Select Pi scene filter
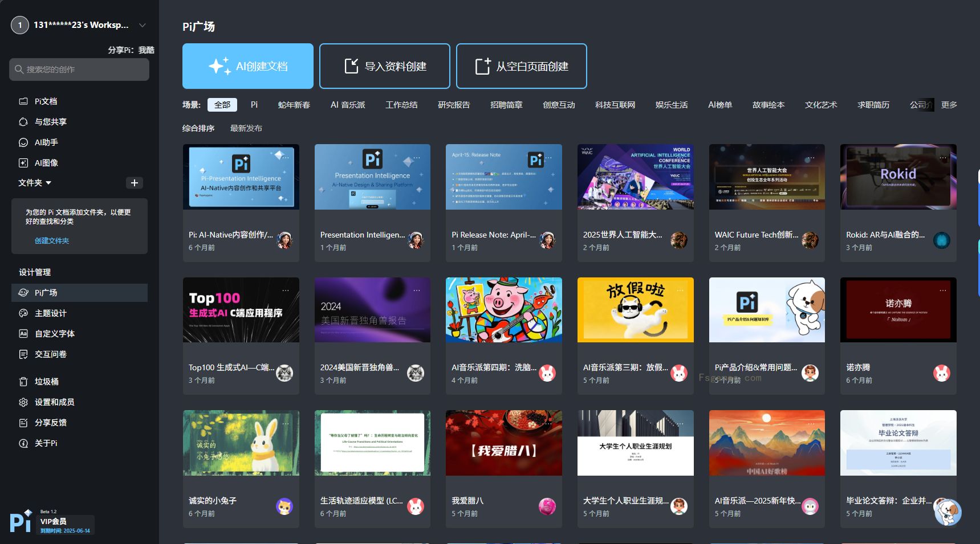This screenshot has height=544, width=980. (x=254, y=105)
